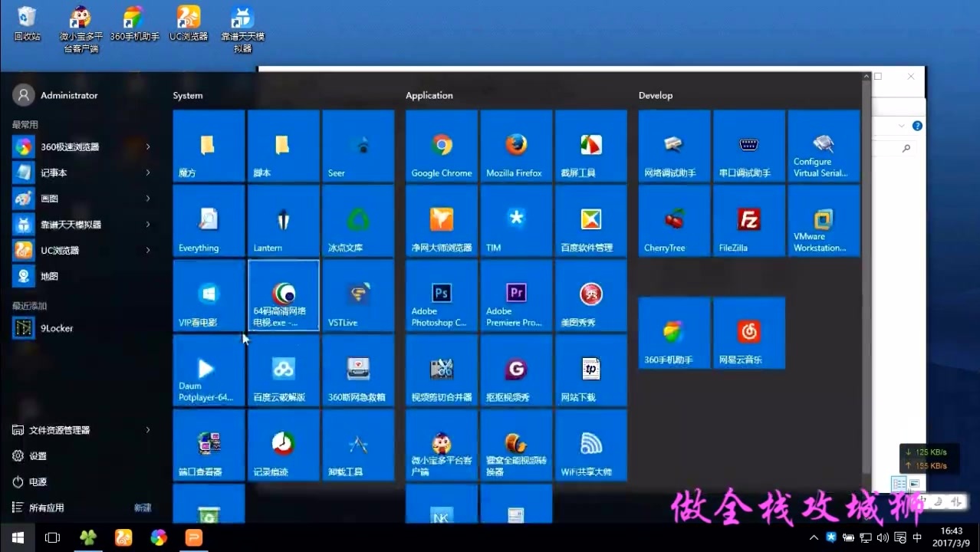Click the Develop group header
The image size is (980, 552).
coord(656,95)
